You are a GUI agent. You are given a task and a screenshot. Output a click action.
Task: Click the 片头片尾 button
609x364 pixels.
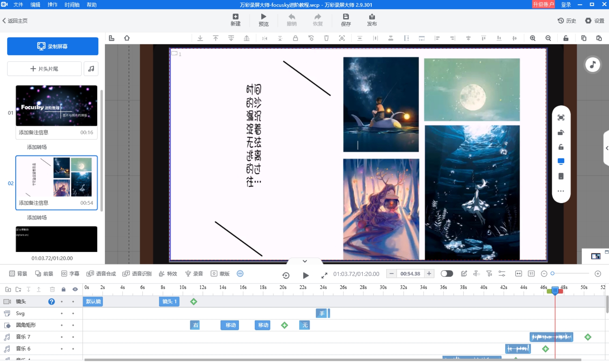pyautogui.click(x=44, y=69)
